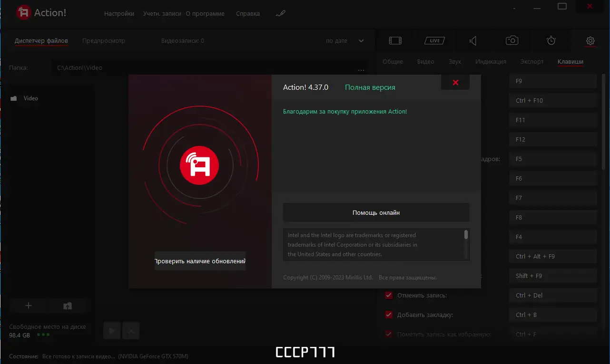Click the F4 hotkey field

(553, 237)
